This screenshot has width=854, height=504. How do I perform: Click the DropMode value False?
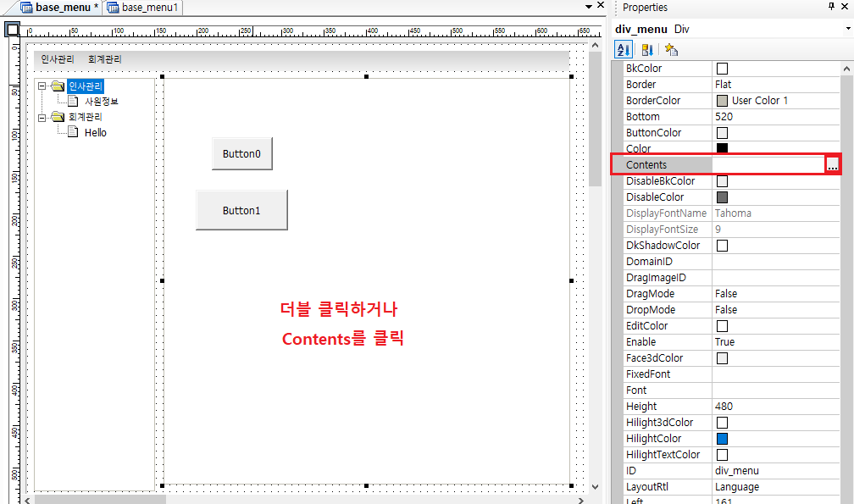coord(726,310)
